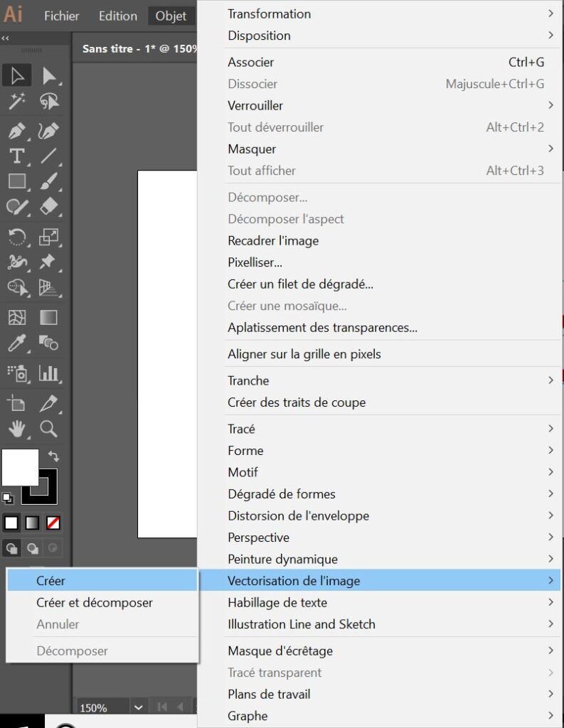Pick the Magic Wand tool
Image resolution: width=564 pixels, height=728 pixels.
17,102
